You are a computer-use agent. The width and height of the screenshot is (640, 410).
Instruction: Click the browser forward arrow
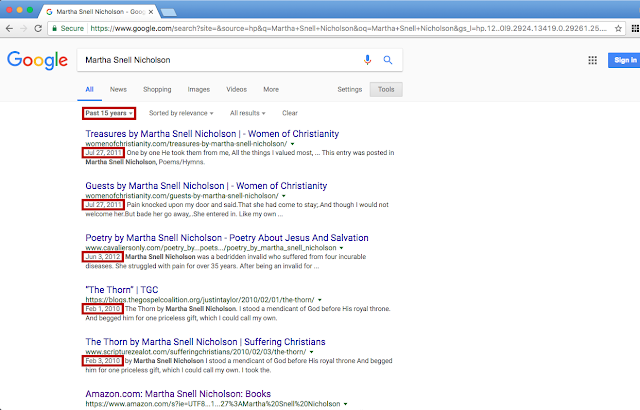coord(24,29)
